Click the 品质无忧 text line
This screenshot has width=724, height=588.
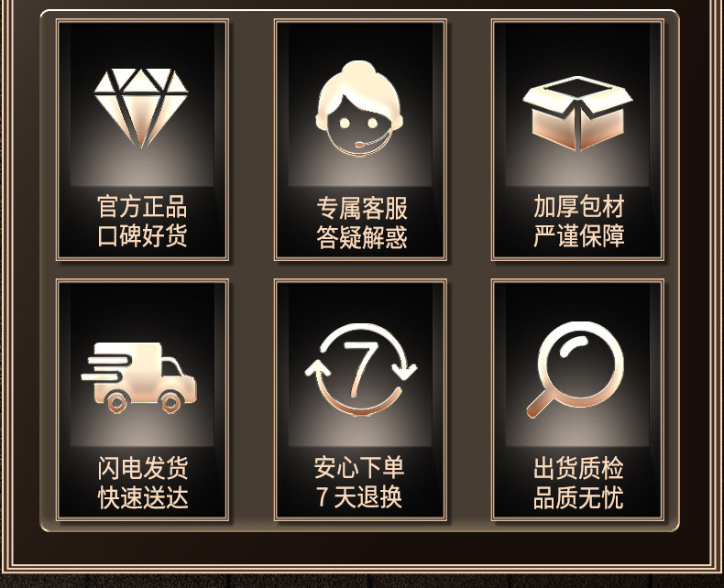[578, 497]
